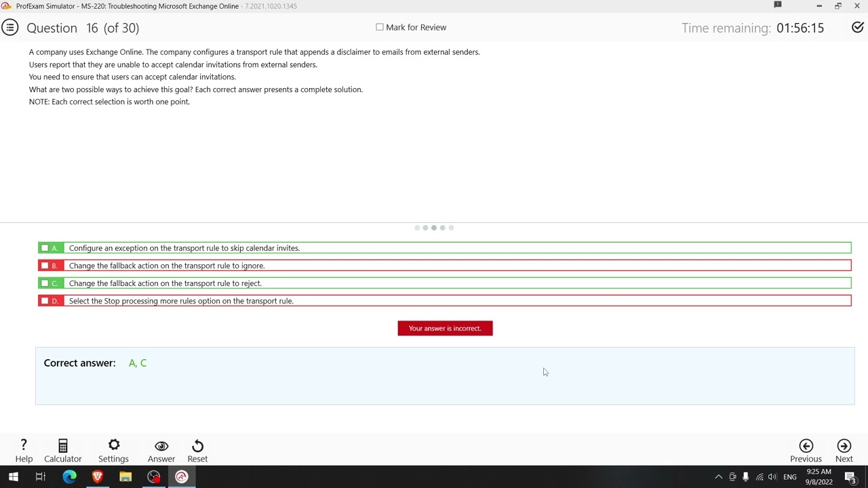868x488 pixels.
Task: Tick answer C checkbox
Action: pos(45,283)
